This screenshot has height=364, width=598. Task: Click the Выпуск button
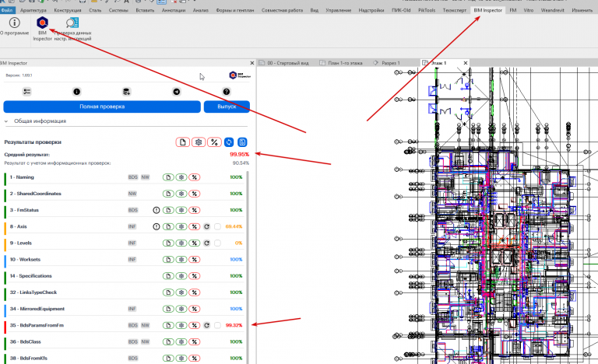click(227, 107)
